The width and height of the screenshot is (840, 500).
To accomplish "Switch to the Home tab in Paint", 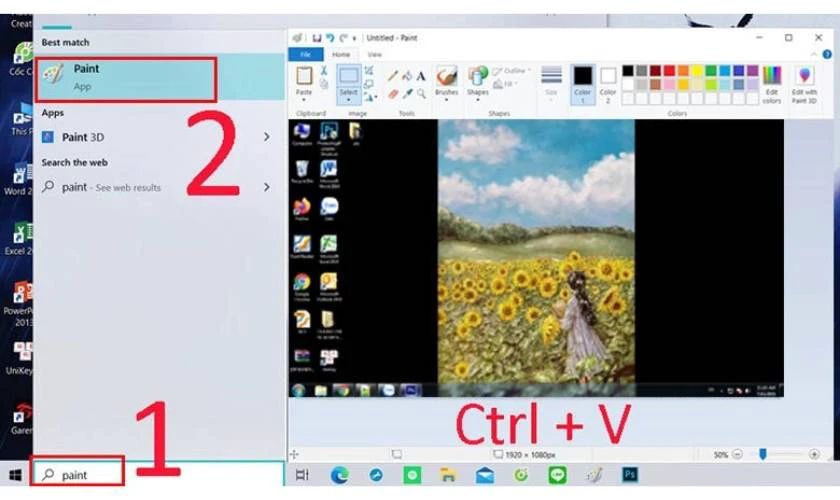I will click(x=341, y=54).
